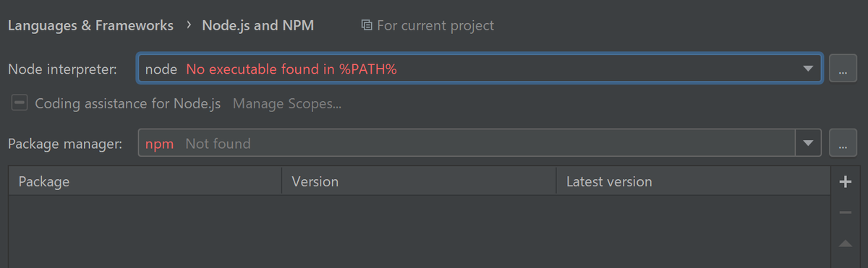Viewport: 868px width, 268px height.
Task: Sort by the Latest version column header
Action: point(693,181)
